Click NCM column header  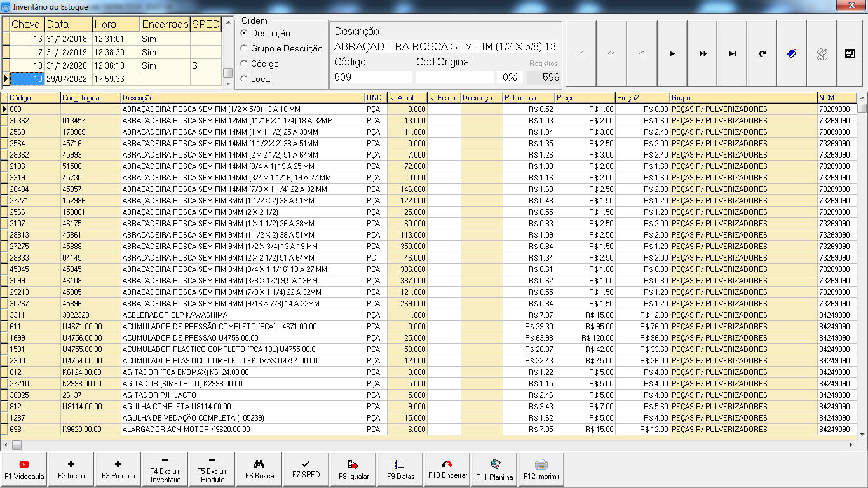pyautogui.click(x=837, y=98)
